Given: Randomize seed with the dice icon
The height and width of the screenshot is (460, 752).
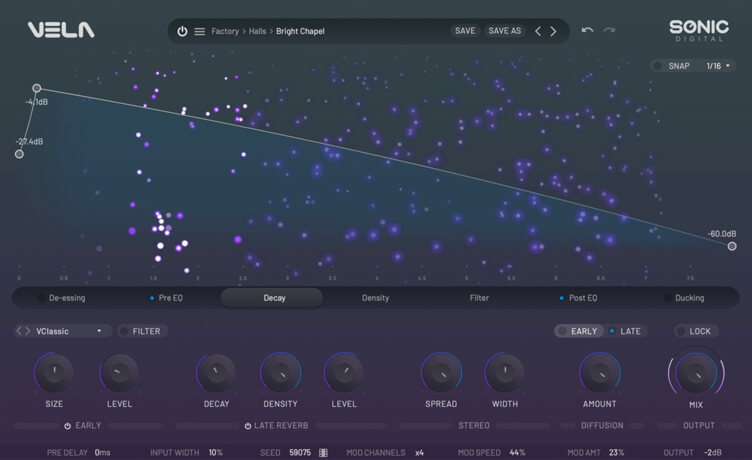Looking at the screenshot, I should pos(324,453).
